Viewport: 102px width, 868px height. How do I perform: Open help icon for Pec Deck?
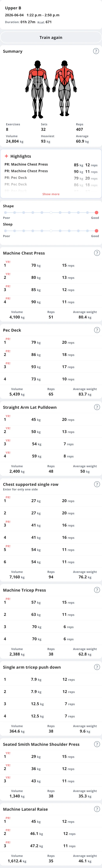(97, 330)
